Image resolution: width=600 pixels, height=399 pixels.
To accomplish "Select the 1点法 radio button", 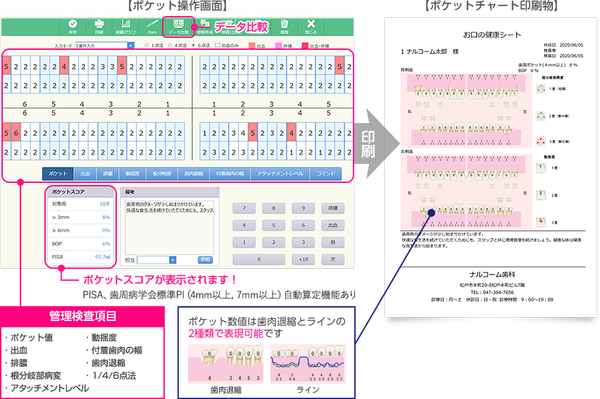I will coord(146,45).
